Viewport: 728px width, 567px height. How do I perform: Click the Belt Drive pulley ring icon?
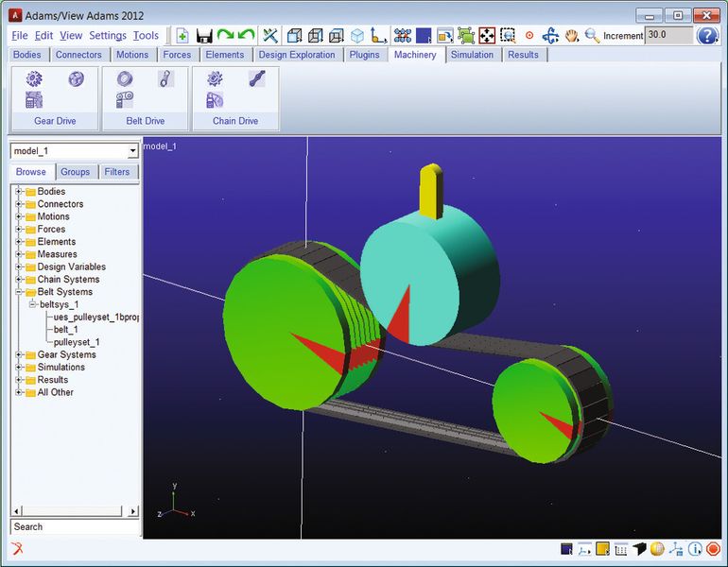click(125, 78)
